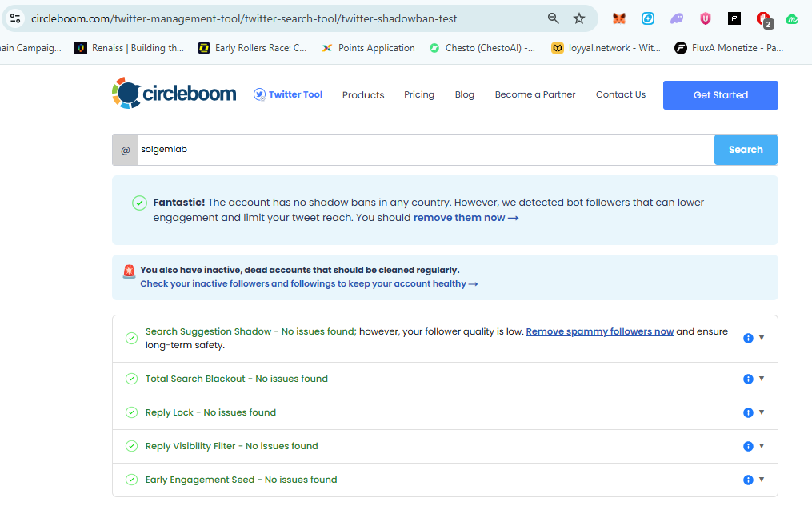Click the red siren alert icon
This screenshot has width=812, height=510.
coord(129,271)
